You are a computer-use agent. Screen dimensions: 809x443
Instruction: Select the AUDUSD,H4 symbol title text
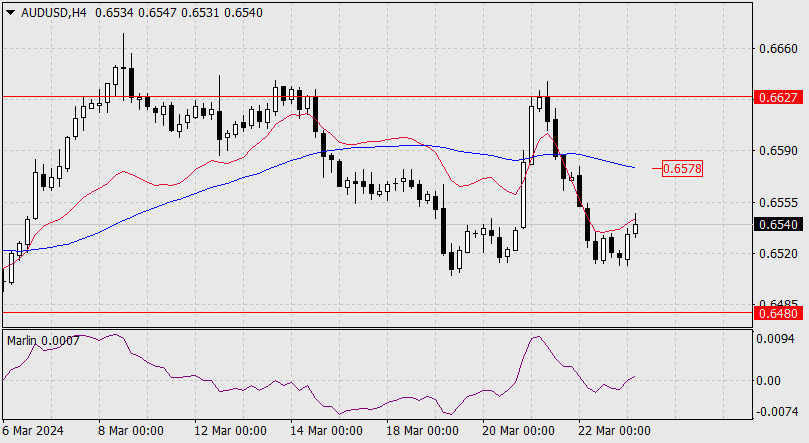(x=54, y=13)
